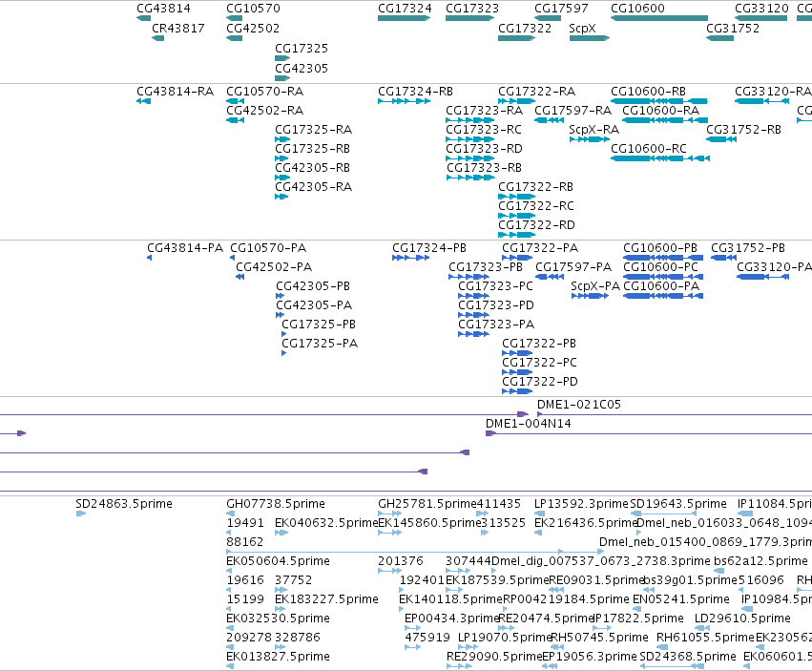Click the CG42502-PA protein label
Viewport: 812px width, 671px height.
[x=274, y=267]
